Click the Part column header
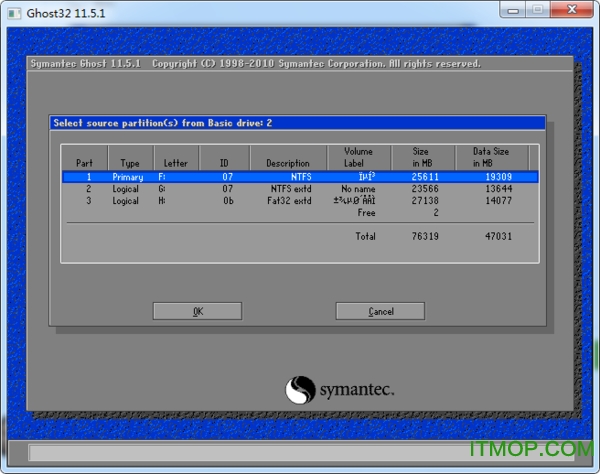This screenshot has width=600, height=474. (x=84, y=163)
